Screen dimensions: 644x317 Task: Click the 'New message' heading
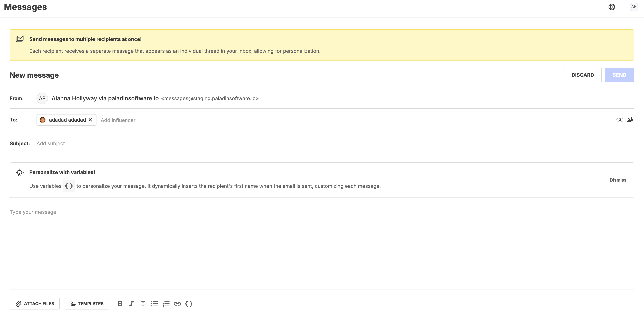[x=34, y=75]
